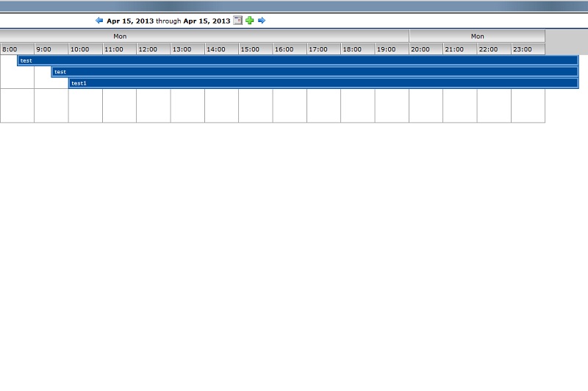This screenshot has height=391, width=588.
Task: Open the calendar date picker icon
Action: 237,21
